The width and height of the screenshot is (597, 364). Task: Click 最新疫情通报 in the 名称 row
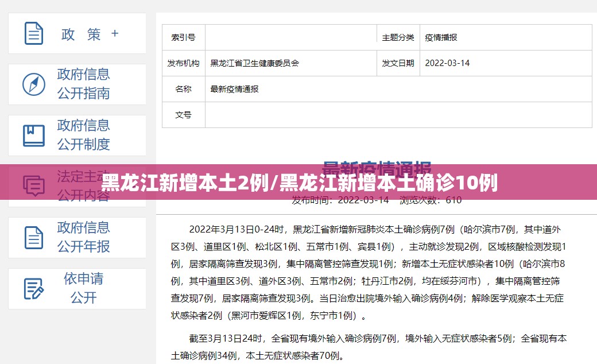click(235, 89)
